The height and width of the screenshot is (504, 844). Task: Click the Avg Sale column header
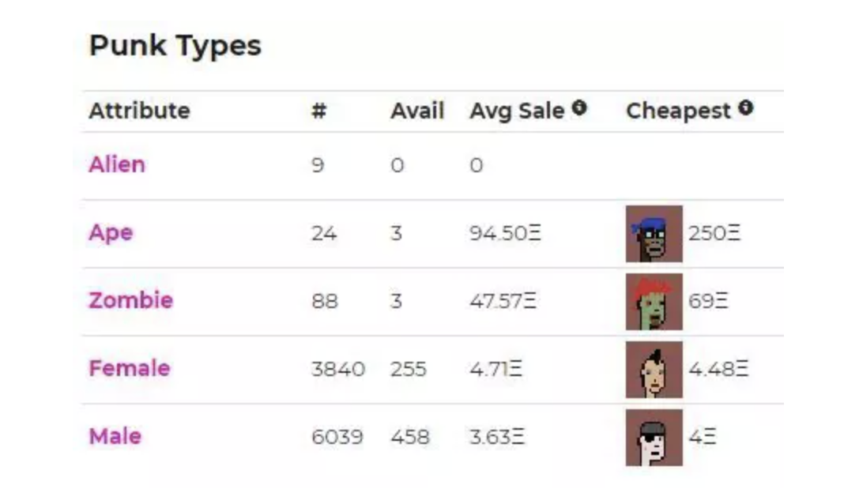[517, 111]
